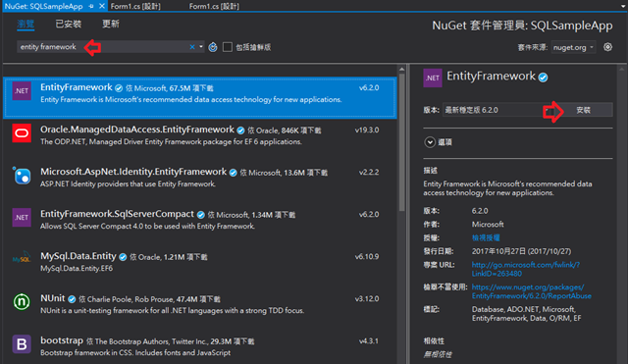The height and width of the screenshot is (364, 628).
Task: Click the bootstrap purple B icon
Action: (x=22, y=344)
